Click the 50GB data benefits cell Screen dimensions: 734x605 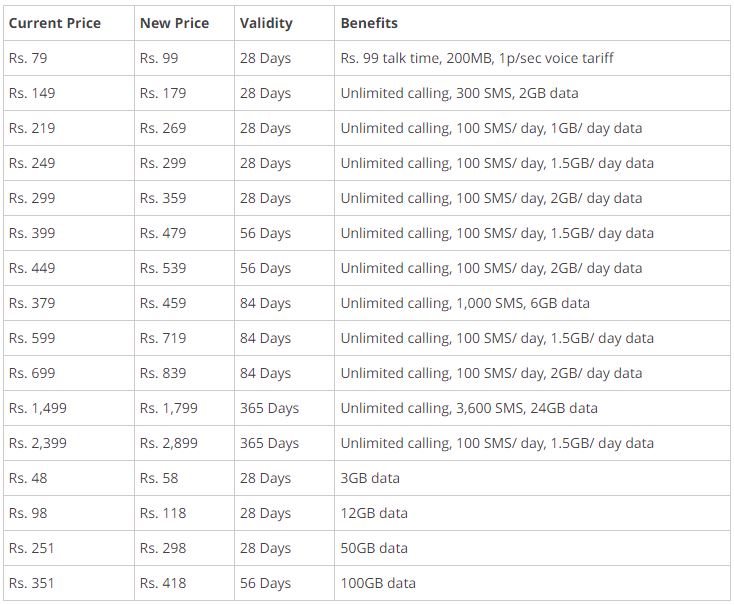(x=374, y=548)
